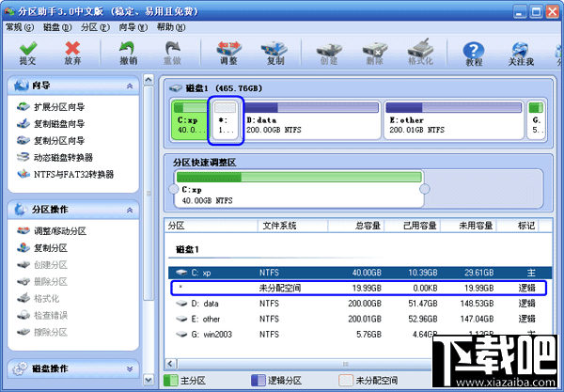Launch 复制磁盘向导 in the sidebar

[51, 124]
